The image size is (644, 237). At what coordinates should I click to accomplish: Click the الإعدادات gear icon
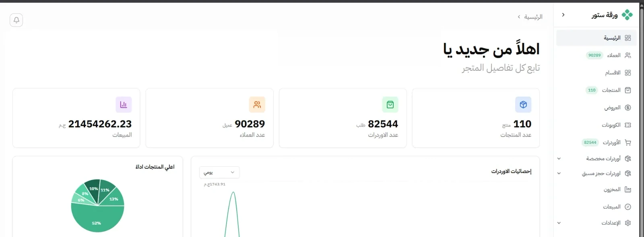(x=628, y=223)
